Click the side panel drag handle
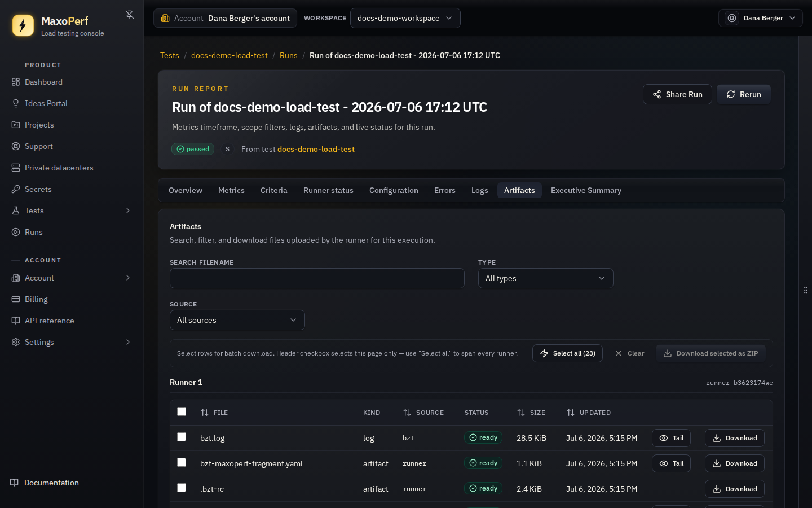The height and width of the screenshot is (508, 812). [806, 290]
